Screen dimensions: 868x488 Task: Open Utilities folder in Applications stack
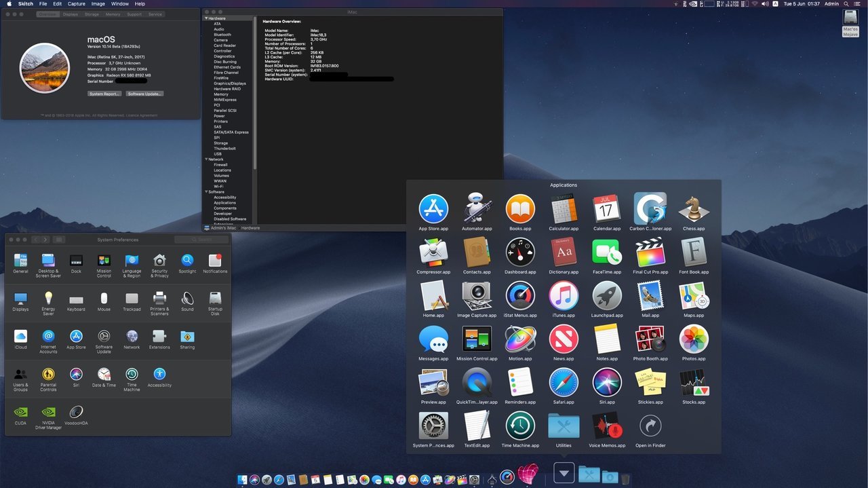tap(564, 429)
